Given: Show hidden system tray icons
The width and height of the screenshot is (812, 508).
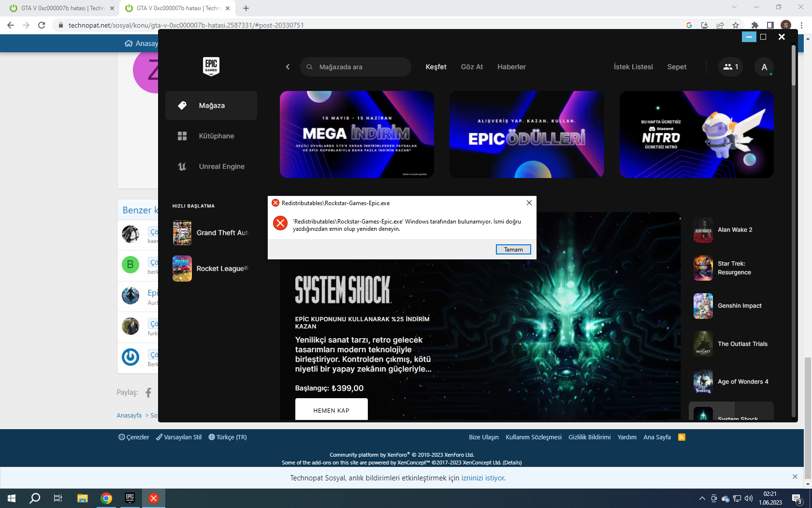Looking at the screenshot, I should [702, 498].
